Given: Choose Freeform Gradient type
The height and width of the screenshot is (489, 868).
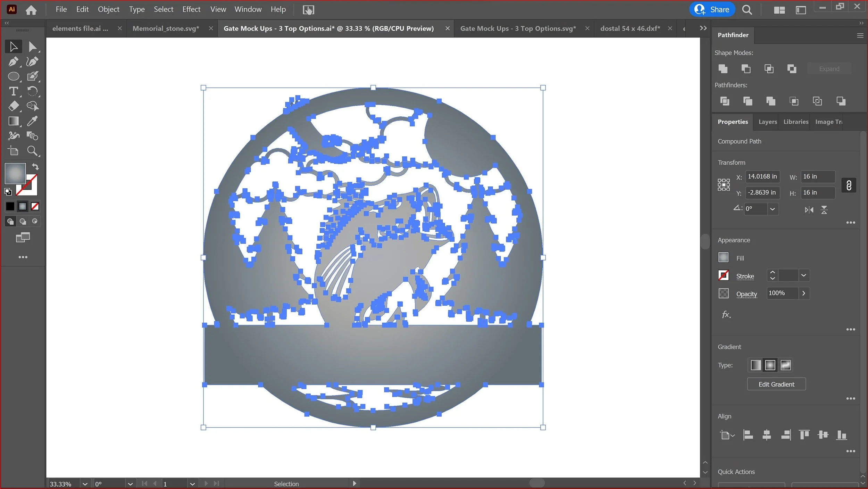Looking at the screenshot, I should pos(785,365).
